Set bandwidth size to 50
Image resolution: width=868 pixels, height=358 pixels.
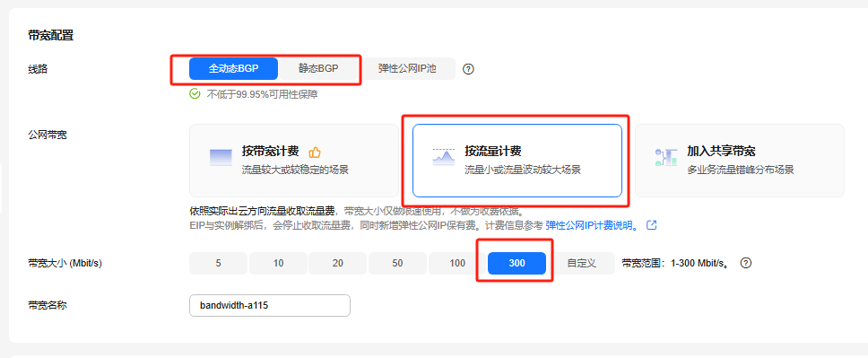click(397, 263)
